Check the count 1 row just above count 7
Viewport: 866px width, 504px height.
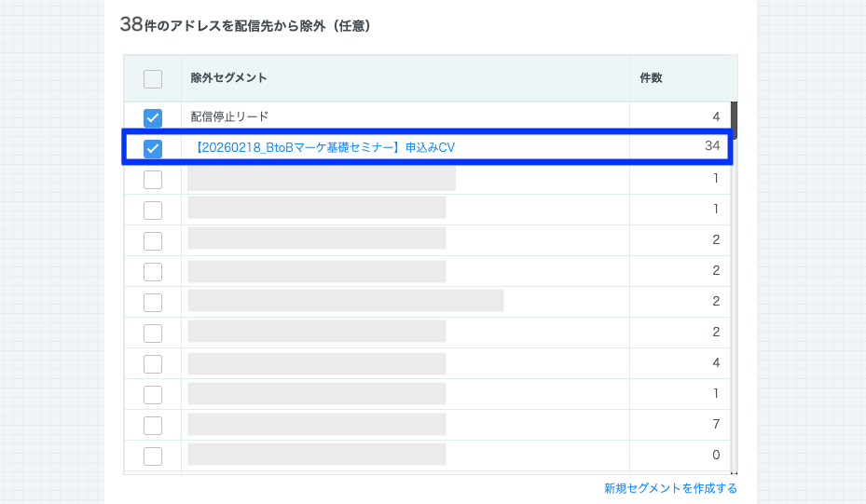coord(153,394)
